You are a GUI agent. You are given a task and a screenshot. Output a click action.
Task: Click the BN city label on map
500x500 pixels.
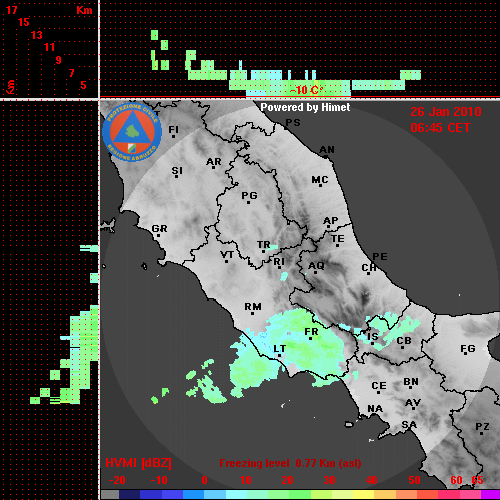[411, 382]
